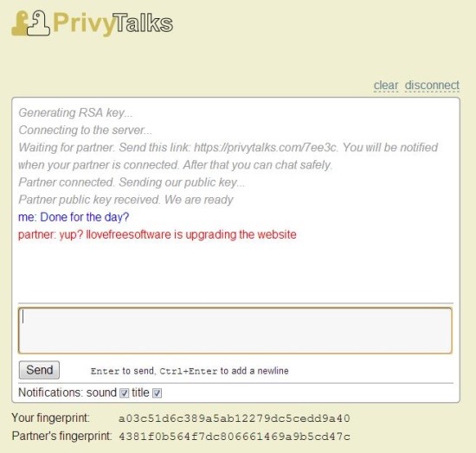Click the privytalks.com/7ee3c invite link text
This screenshot has width=476, height=453.
click(x=266, y=147)
